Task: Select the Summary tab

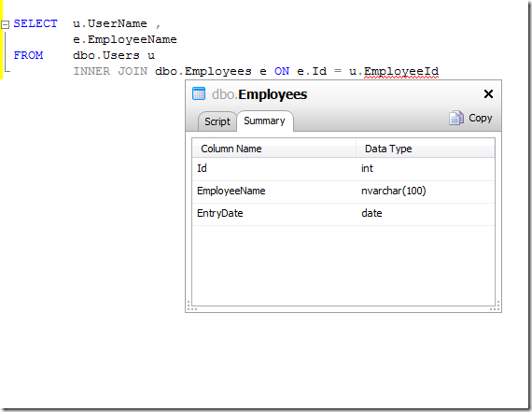Action: coord(265,121)
